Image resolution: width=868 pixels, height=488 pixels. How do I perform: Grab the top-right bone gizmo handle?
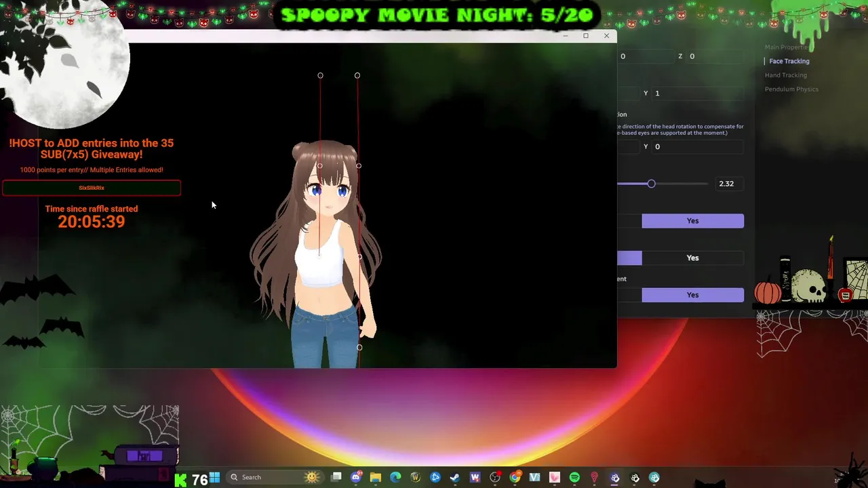pos(357,75)
